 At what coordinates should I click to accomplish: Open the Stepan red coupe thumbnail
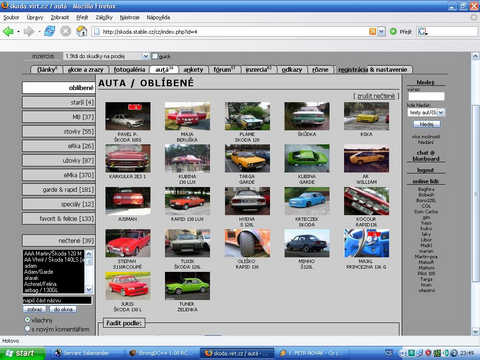pos(128,243)
